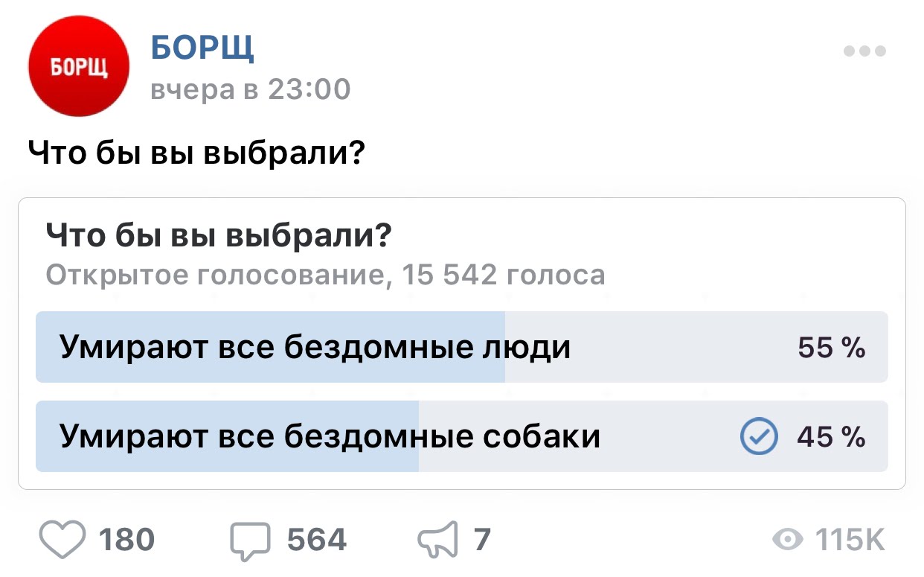Click the timestamp "вчера в 23:00"
924x577 pixels.
click(250, 89)
